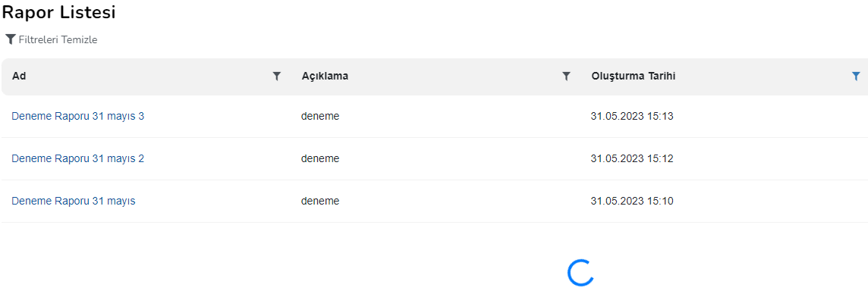The width and height of the screenshot is (868, 300).
Task: Open Deneme Raporu 31 mayıs 3 link
Action: (78, 116)
